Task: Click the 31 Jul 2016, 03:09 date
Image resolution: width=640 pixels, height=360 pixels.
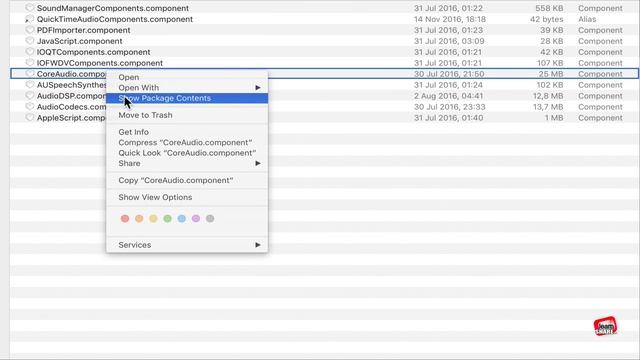Action: pyautogui.click(x=449, y=41)
